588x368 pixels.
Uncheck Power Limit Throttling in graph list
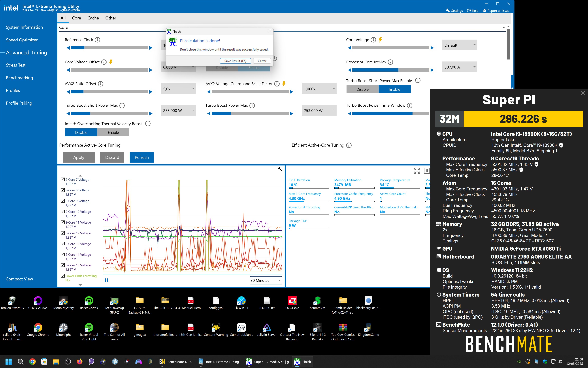click(63, 276)
